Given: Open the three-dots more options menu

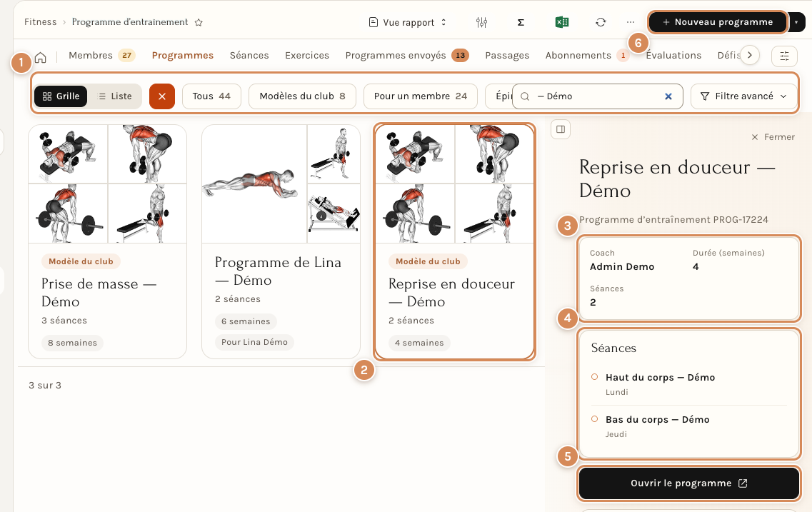Looking at the screenshot, I should click(x=630, y=22).
